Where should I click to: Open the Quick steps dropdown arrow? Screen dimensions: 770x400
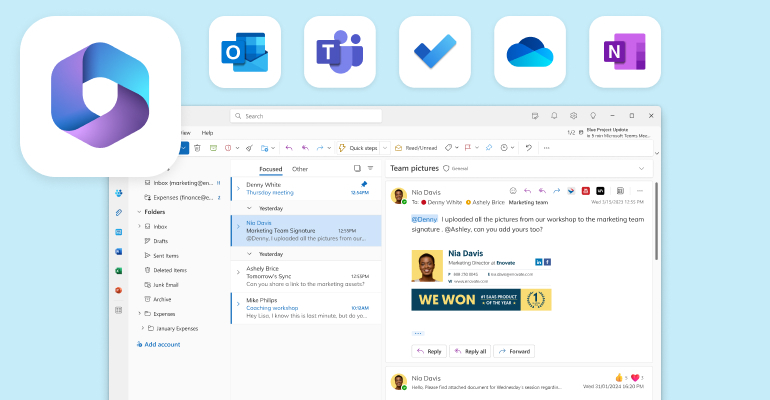385,148
